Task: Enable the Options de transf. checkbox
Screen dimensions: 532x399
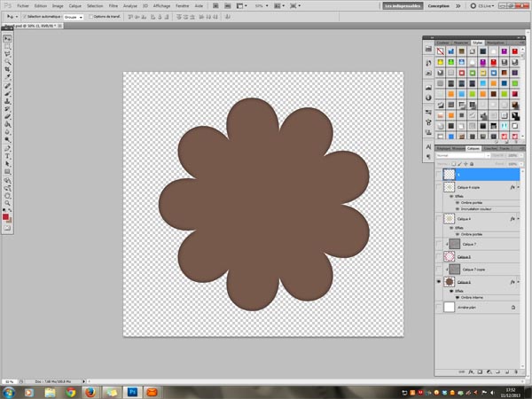Action: click(x=90, y=17)
